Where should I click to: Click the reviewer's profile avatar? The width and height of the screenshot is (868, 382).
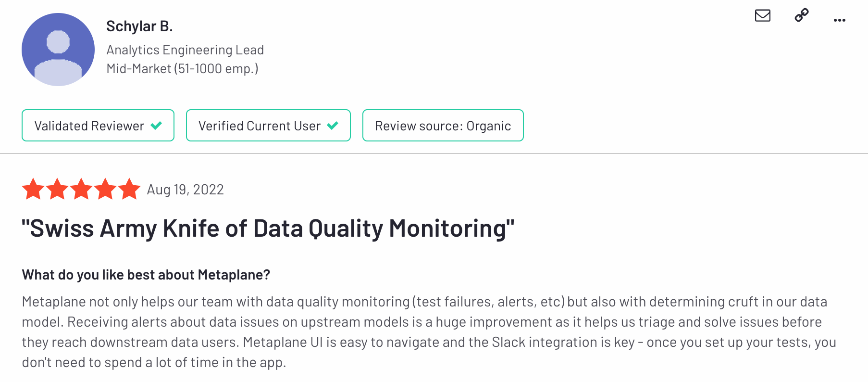58,50
